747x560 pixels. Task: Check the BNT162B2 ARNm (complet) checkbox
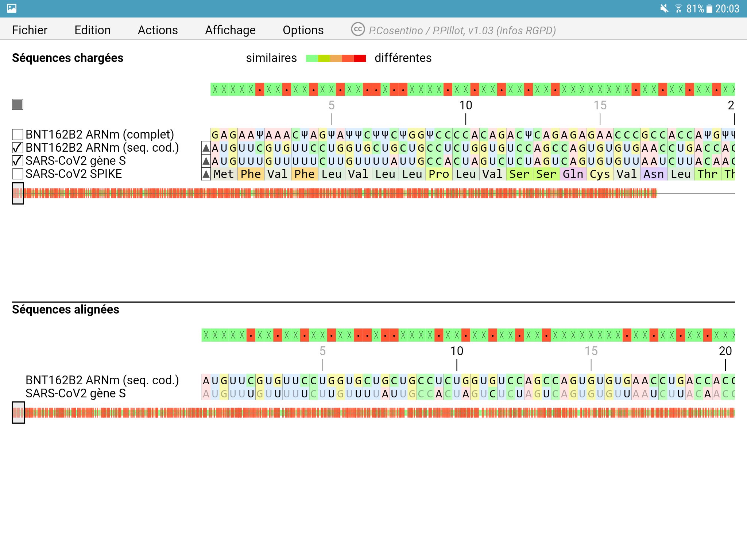point(18,135)
